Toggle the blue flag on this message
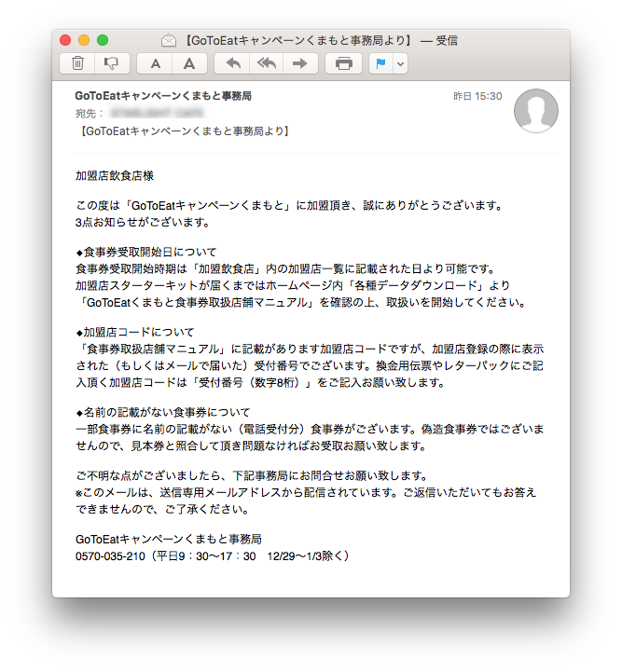The height and width of the screenshot is (672, 622). [381, 63]
